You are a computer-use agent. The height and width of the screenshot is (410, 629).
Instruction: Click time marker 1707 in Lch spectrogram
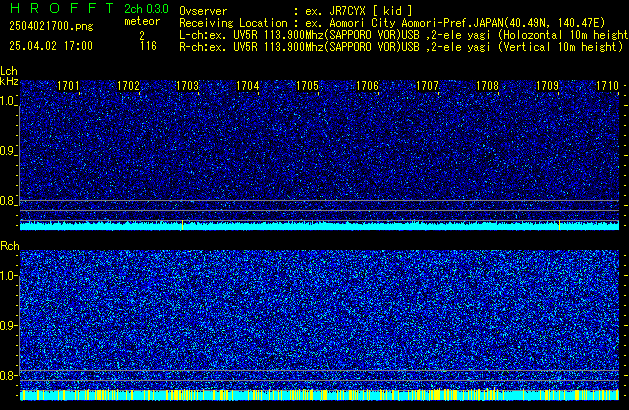tap(427, 86)
